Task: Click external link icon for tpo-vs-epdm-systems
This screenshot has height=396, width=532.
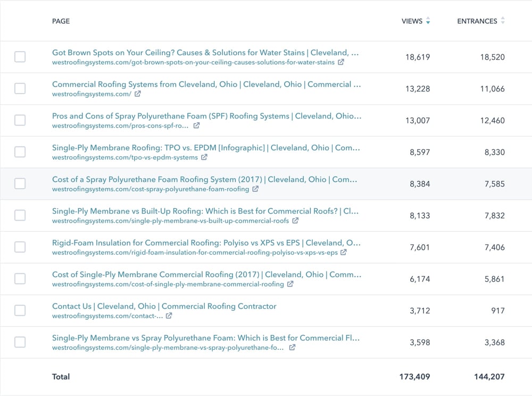Action: point(204,157)
